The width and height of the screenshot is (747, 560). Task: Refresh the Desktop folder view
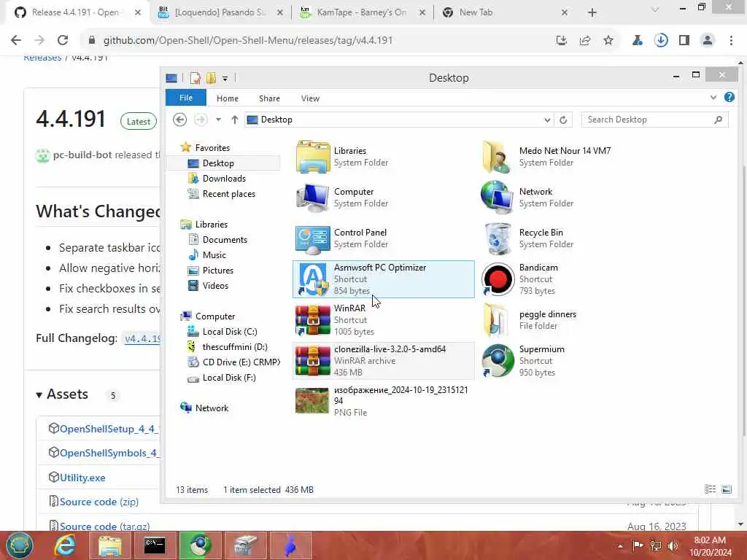pos(563,120)
